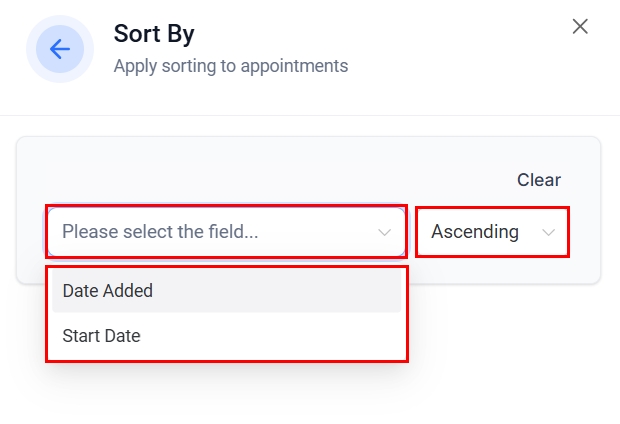This screenshot has height=424, width=620.
Task: Close the Sort By panel
Action: coord(580,27)
